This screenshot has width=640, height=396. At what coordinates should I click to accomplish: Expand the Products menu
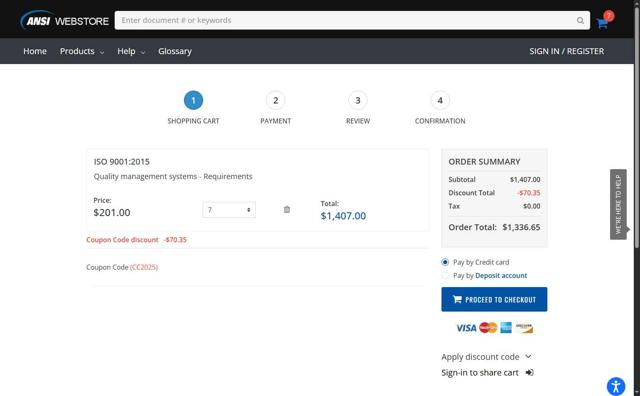82,51
